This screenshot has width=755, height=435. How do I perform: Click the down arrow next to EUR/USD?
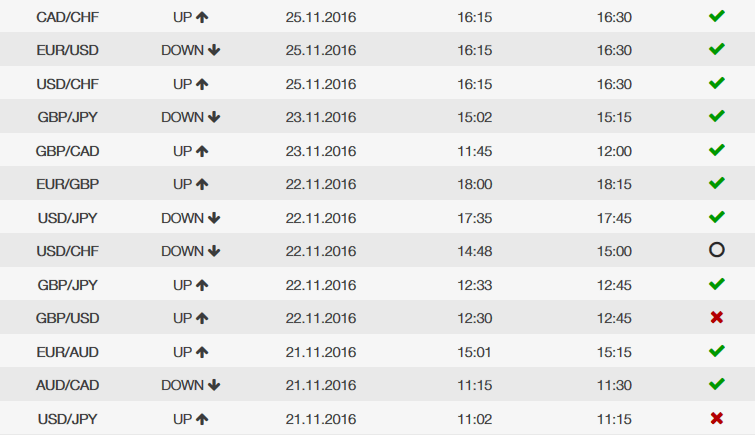[214, 50]
